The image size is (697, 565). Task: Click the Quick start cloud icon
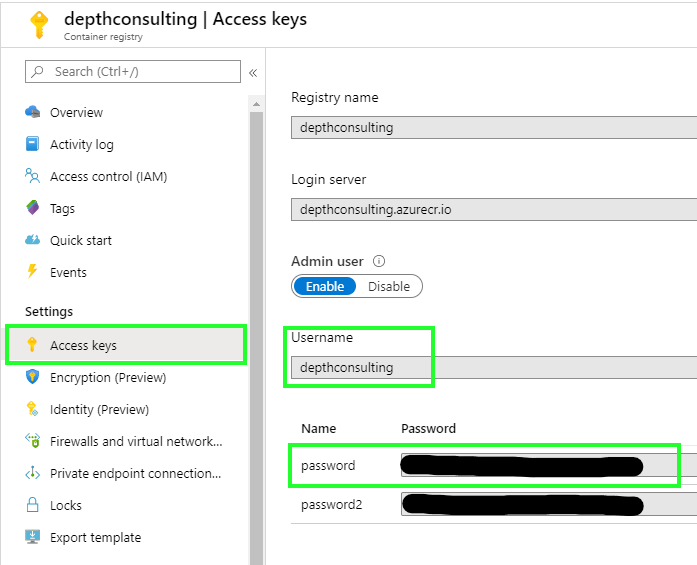tap(32, 240)
